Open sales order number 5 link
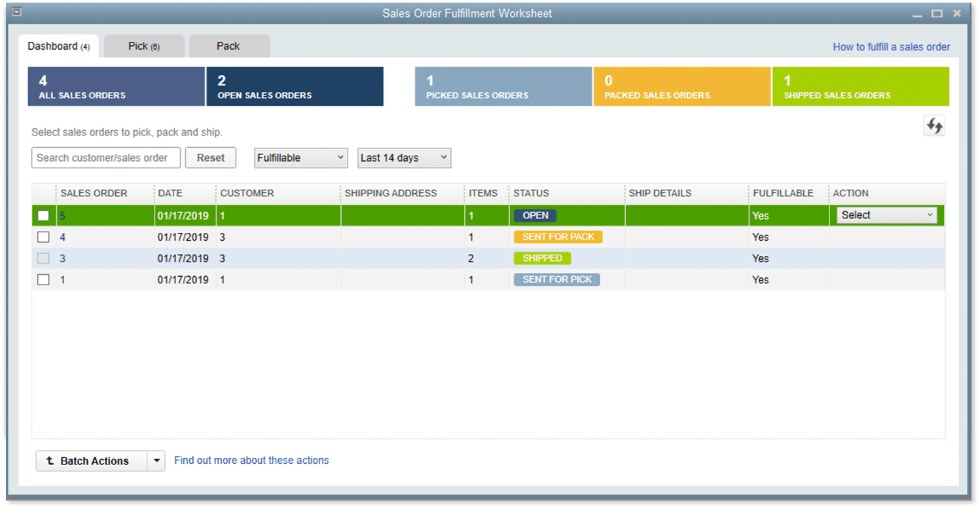This screenshot has width=980, height=509. 63,216
